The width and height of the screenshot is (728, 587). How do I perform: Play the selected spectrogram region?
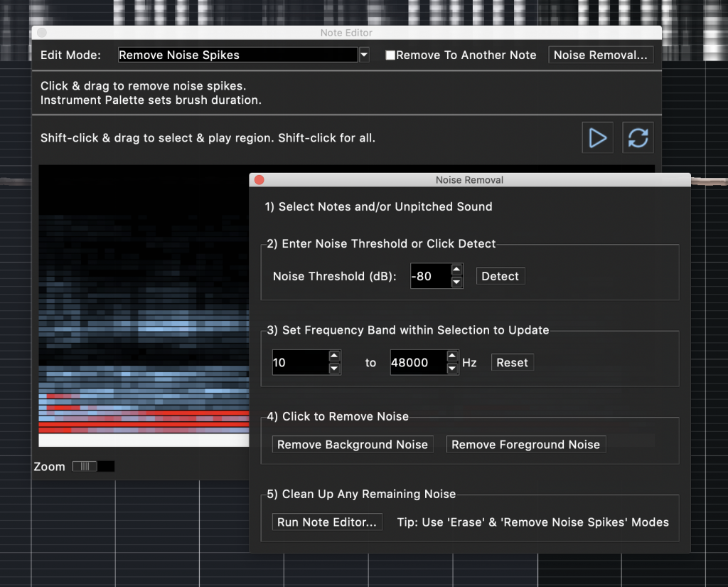(x=597, y=137)
